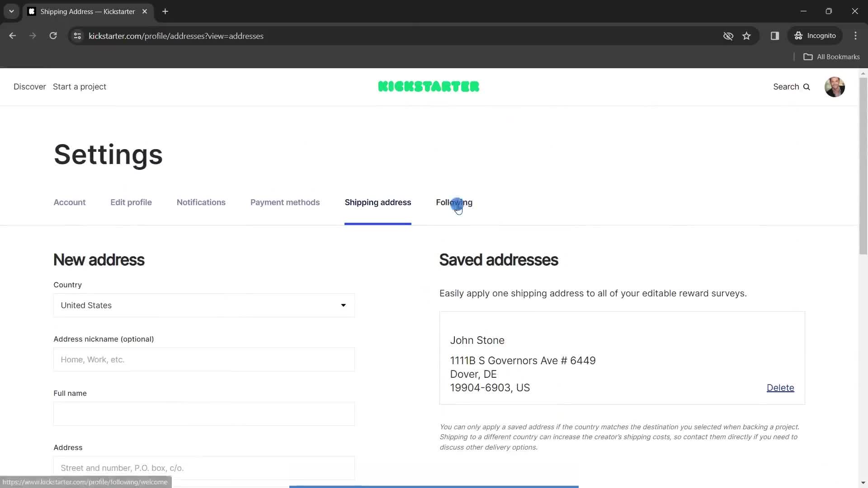Click the forward navigation arrow
This screenshot has height=488, width=868.
coord(32,36)
